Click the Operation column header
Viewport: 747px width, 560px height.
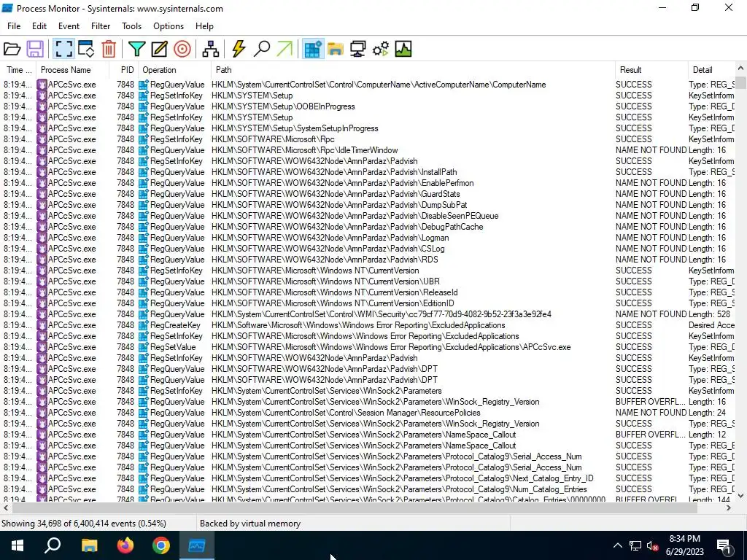[175, 69]
